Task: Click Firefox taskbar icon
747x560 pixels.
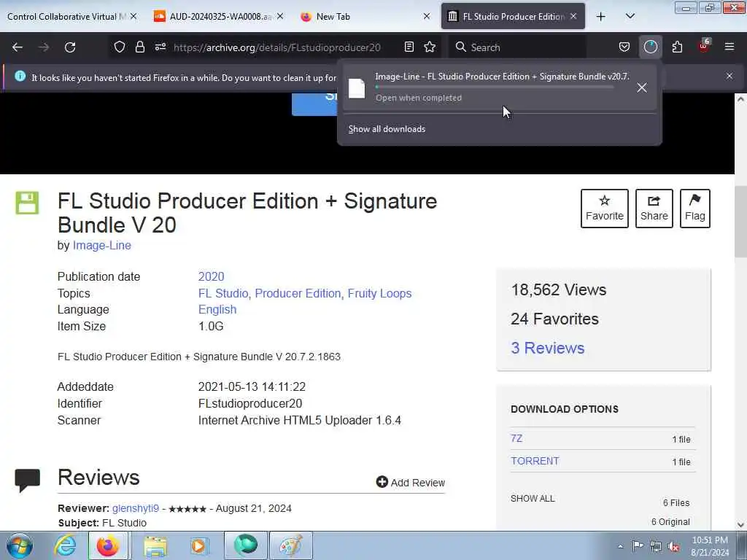Action: tap(108, 545)
